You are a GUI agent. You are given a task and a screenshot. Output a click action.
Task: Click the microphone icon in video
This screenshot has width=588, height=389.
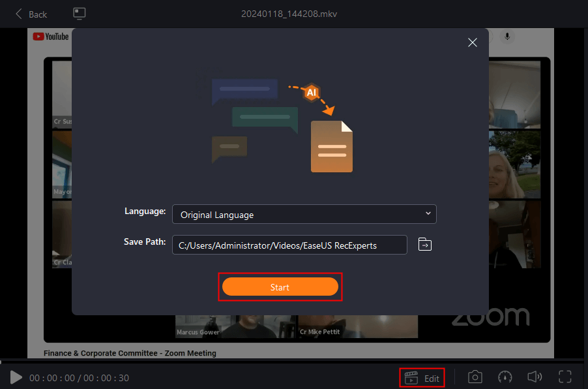[x=507, y=37]
